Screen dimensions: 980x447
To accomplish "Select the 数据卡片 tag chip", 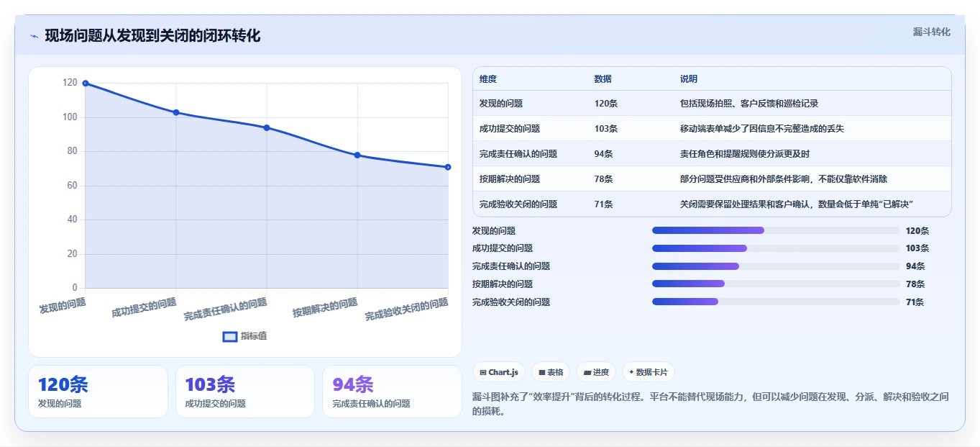I will pos(649,372).
